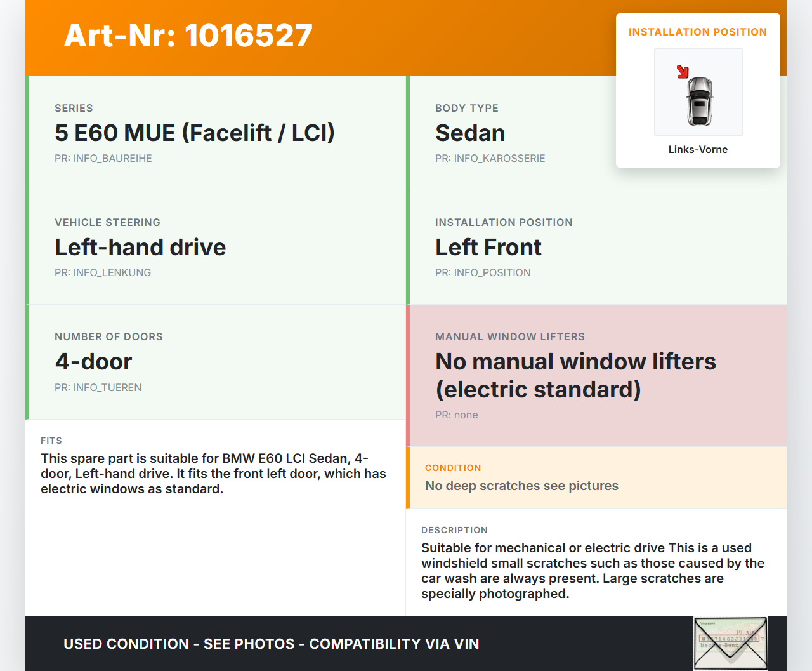Click "PR: INFO_POSITION" text
Viewport: 812px width, 671px height.
coord(483,272)
